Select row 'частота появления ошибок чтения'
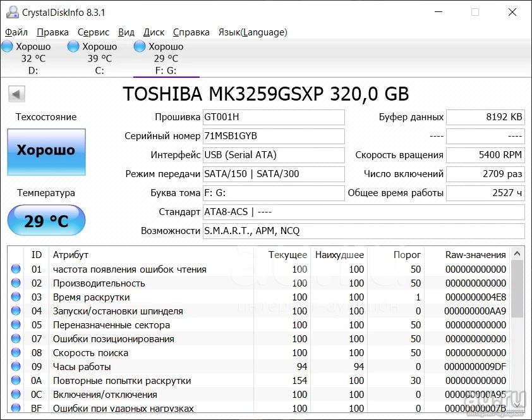The height and width of the screenshot is (420, 532). [x=259, y=269]
